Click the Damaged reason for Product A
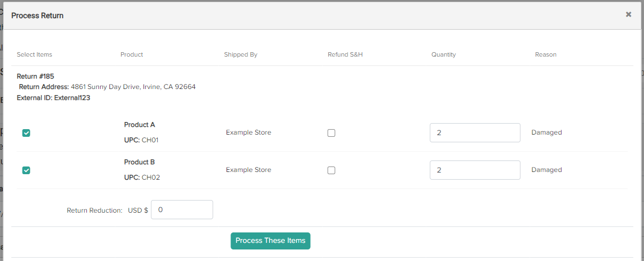Image resolution: width=644 pixels, height=261 pixels. click(x=547, y=132)
